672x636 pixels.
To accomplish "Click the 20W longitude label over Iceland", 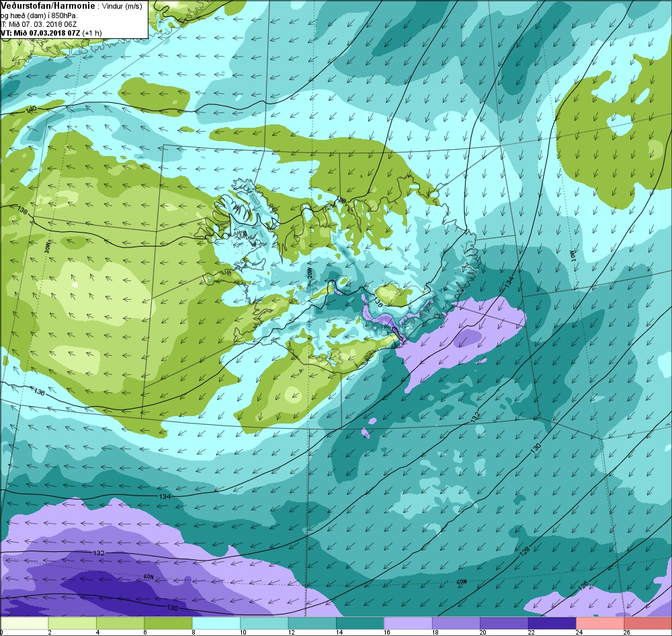I will tap(309, 273).
